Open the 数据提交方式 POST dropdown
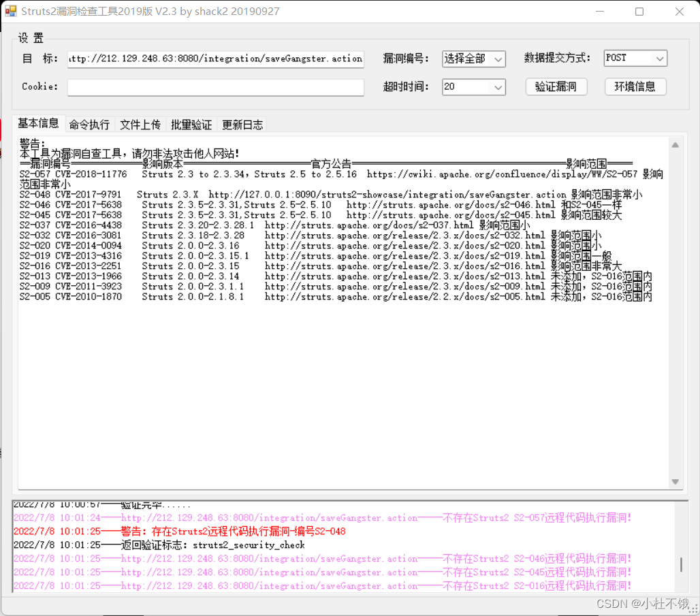700x616 pixels. [x=635, y=58]
